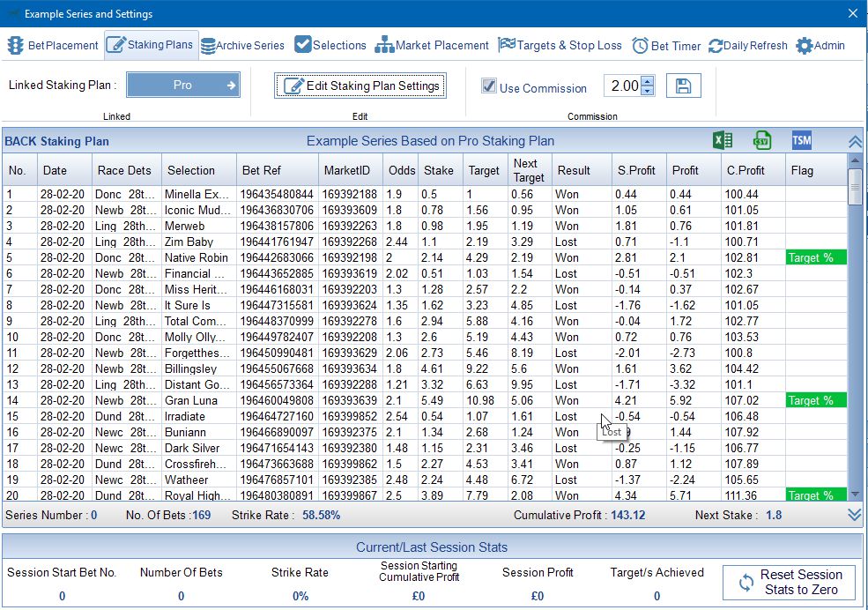The width and height of the screenshot is (868, 610).
Task: Click the Pro linked staking plan button
Action: 183,86
